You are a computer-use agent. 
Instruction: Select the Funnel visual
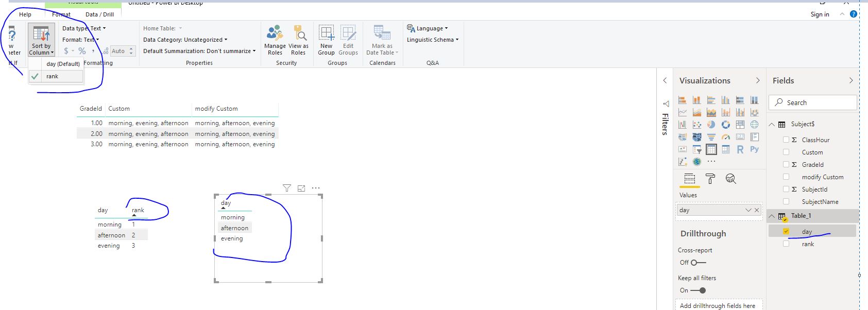point(711,137)
